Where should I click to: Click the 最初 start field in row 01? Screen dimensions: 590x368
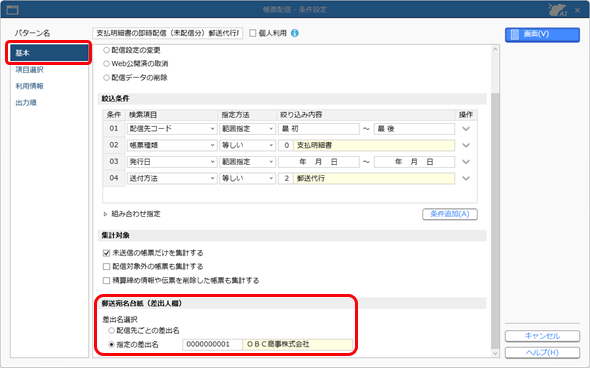click(319, 129)
